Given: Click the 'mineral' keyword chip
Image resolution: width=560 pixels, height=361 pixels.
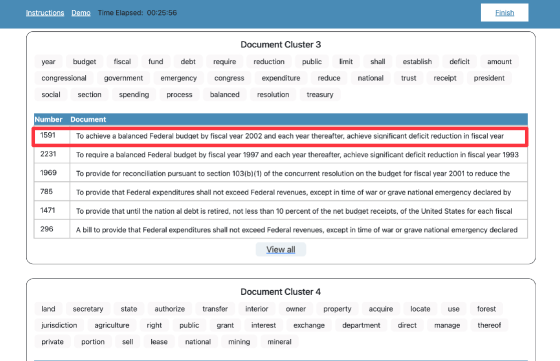Looking at the screenshot, I should pos(279,341).
